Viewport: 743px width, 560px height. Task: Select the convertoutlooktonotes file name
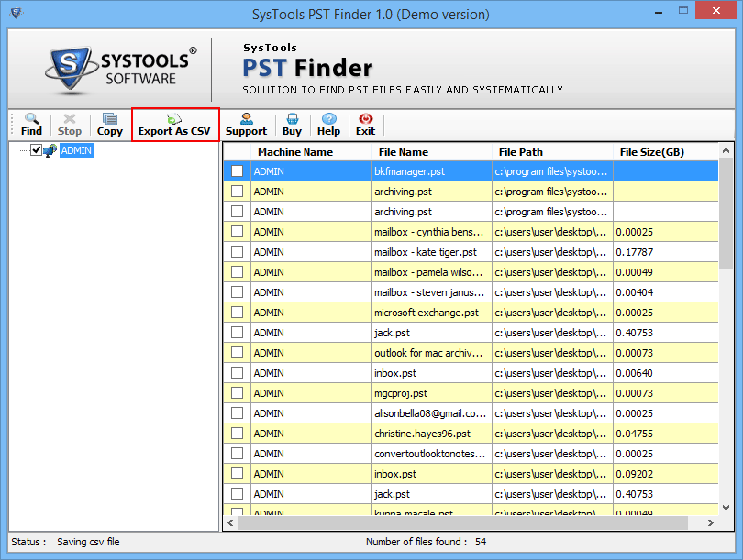(x=430, y=454)
